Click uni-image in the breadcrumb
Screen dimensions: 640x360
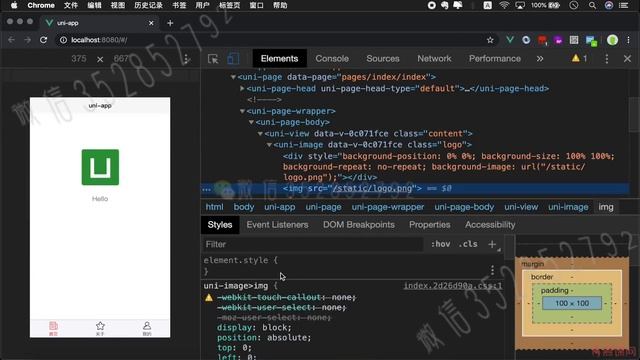click(568, 207)
